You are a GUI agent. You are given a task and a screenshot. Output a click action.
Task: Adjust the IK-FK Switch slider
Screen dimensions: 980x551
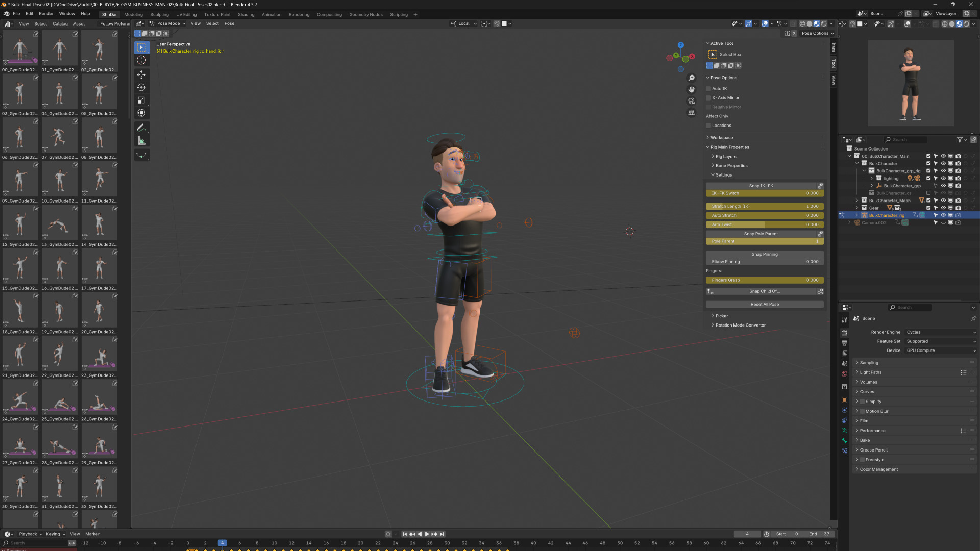pos(765,193)
